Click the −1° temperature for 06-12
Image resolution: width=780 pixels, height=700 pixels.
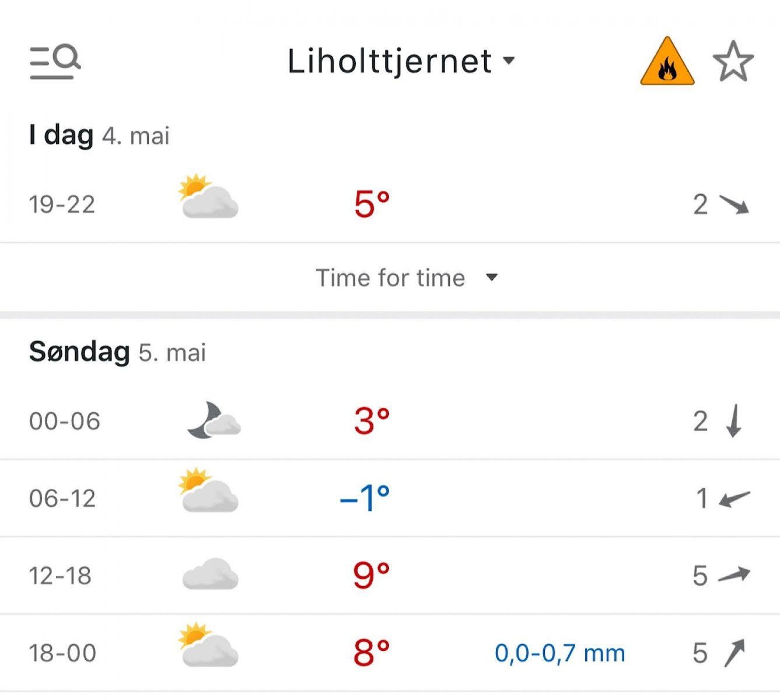(x=365, y=498)
